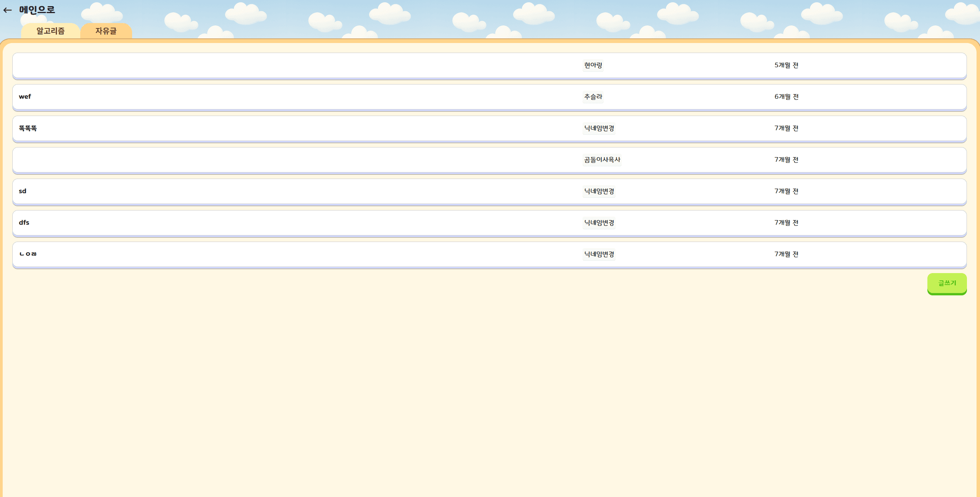Click the 글쓰기 write button
Screen dimensions: 980x497
point(947,283)
